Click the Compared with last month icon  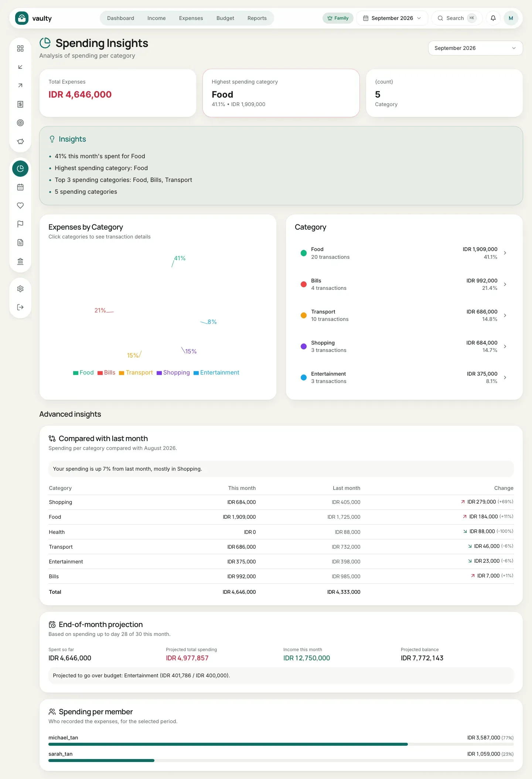tap(52, 438)
